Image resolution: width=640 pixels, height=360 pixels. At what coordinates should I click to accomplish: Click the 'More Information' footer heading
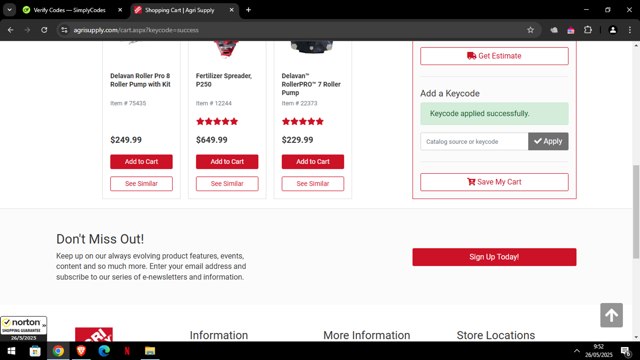(x=367, y=335)
